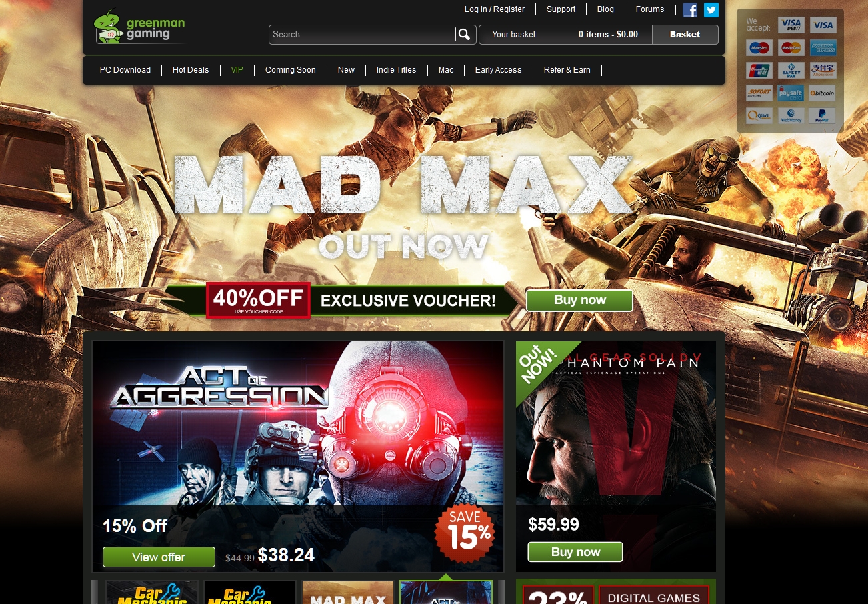Click Buy now for Phantom Pain
The height and width of the screenshot is (604, 868).
click(575, 552)
